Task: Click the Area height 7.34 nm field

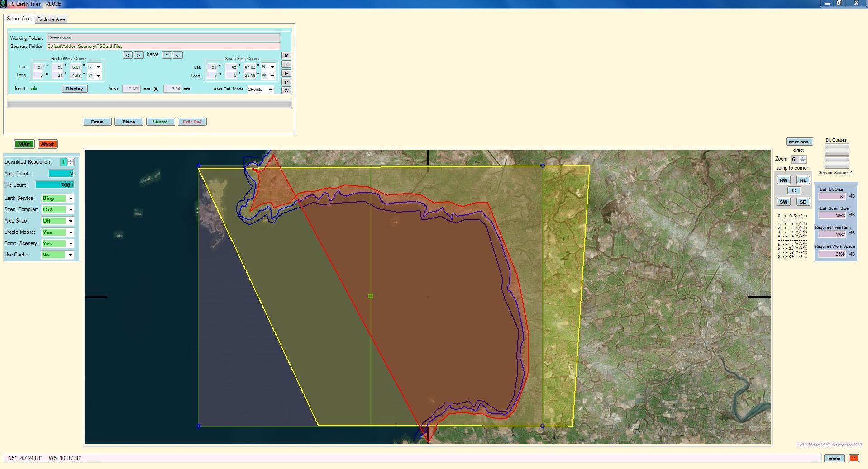Action: tap(172, 89)
